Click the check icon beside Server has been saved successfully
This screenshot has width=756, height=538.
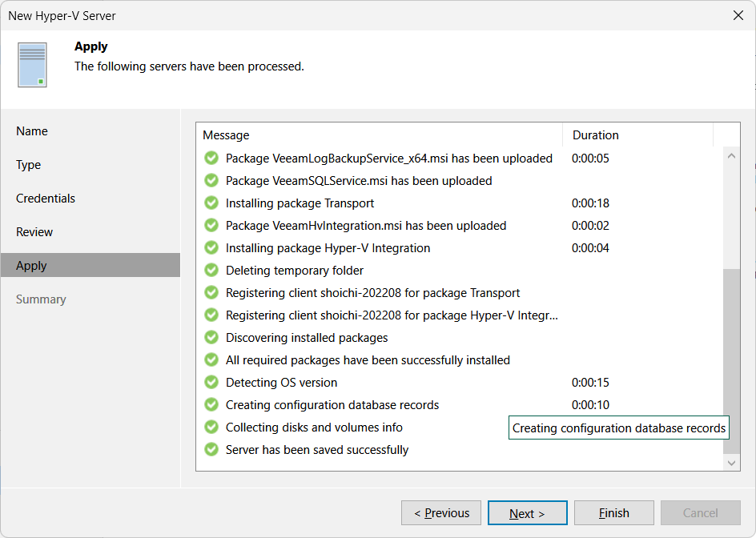[211, 449]
